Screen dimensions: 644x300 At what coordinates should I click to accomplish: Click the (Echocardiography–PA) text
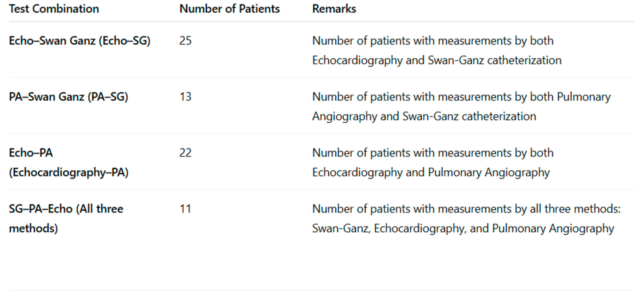pos(69,172)
